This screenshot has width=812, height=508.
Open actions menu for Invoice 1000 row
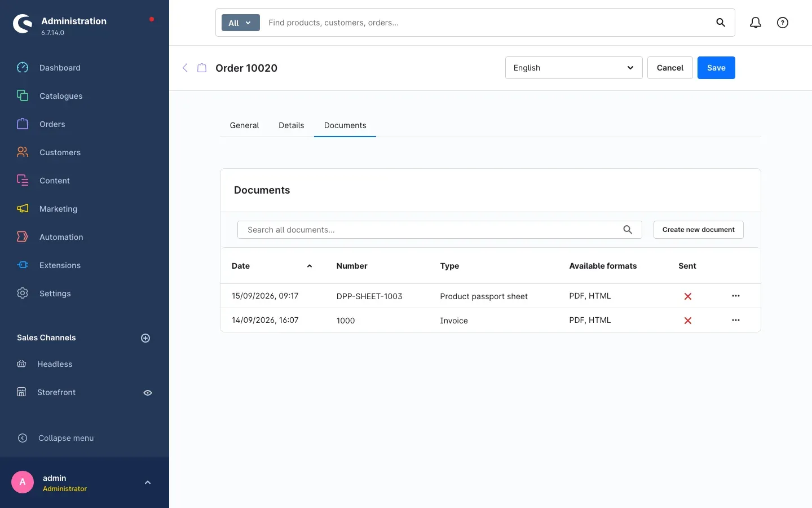736,320
